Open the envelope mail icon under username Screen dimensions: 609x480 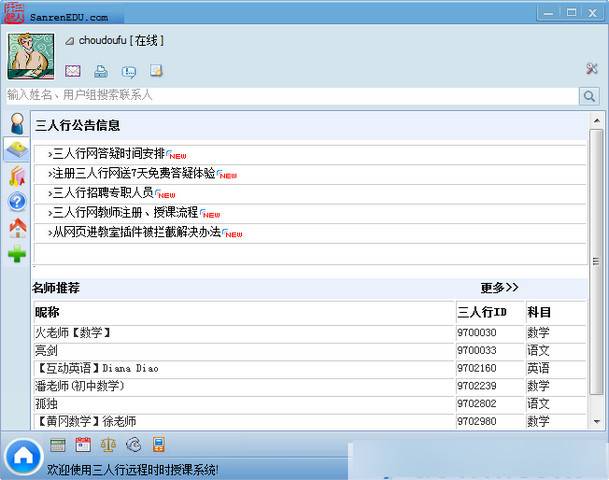(x=73, y=71)
